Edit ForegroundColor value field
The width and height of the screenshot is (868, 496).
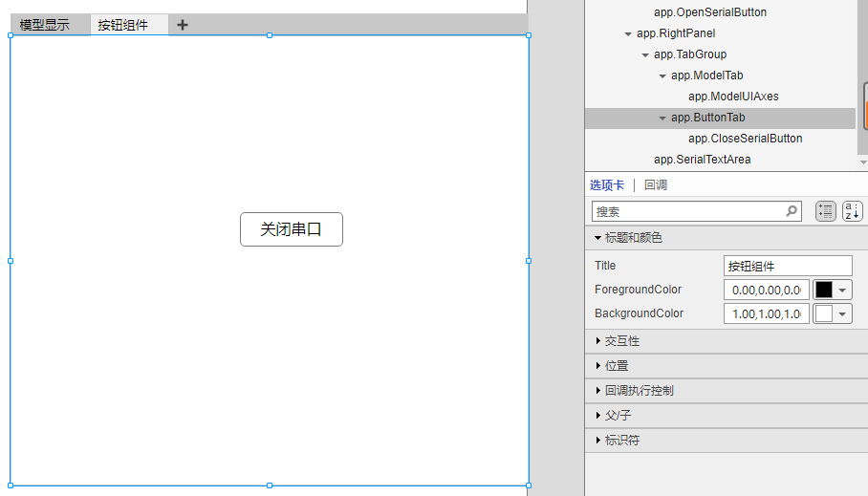pyautogui.click(x=767, y=290)
